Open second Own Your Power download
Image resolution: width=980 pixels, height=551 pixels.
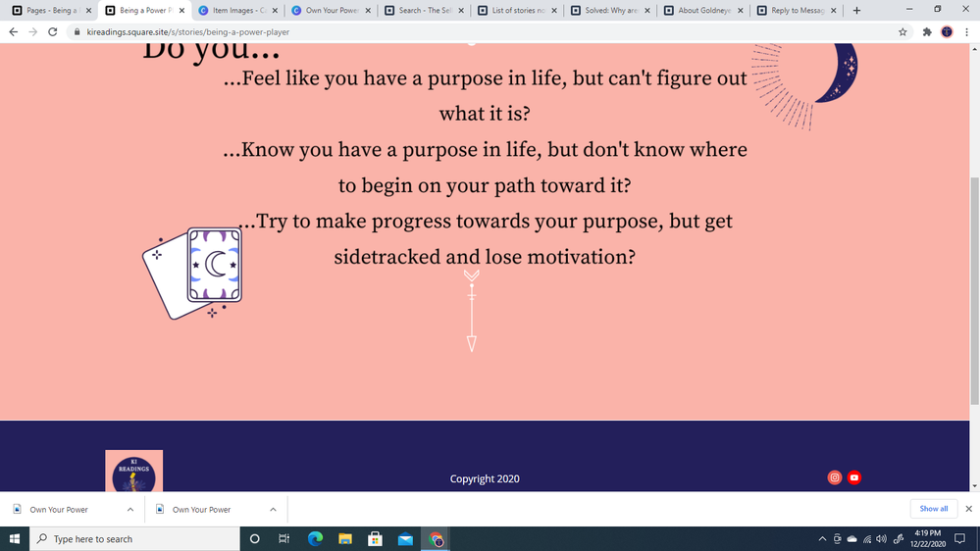tap(201, 509)
